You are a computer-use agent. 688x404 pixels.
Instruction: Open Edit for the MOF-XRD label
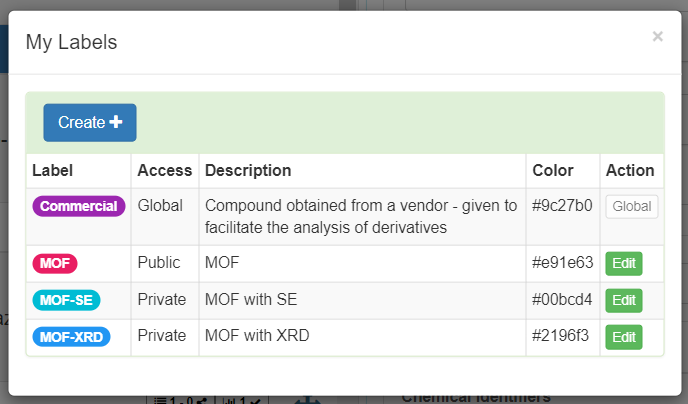[x=623, y=337]
